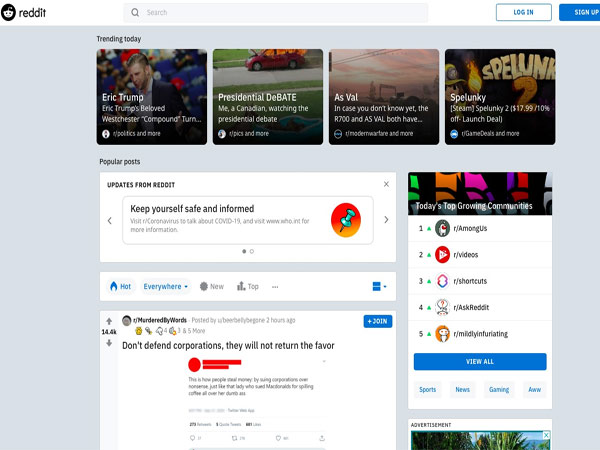Close the Updates from Reddit banner
This screenshot has width=600, height=450.
coord(386,184)
